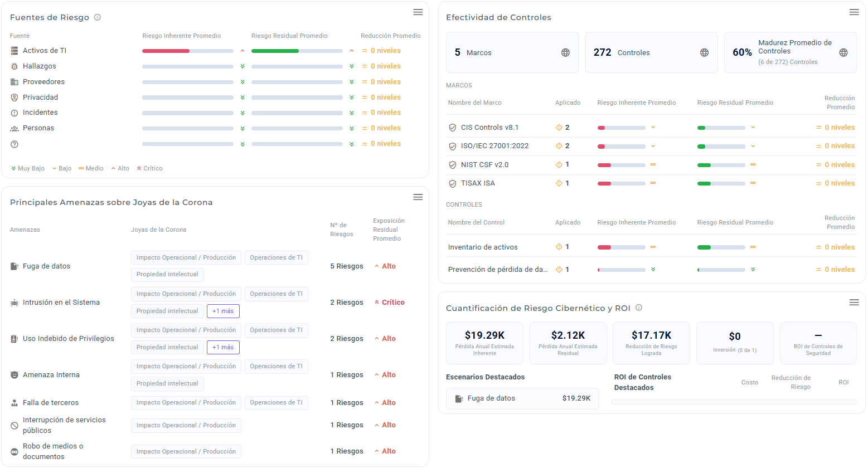Select the Fuga de datos scenario card

(522, 398)
